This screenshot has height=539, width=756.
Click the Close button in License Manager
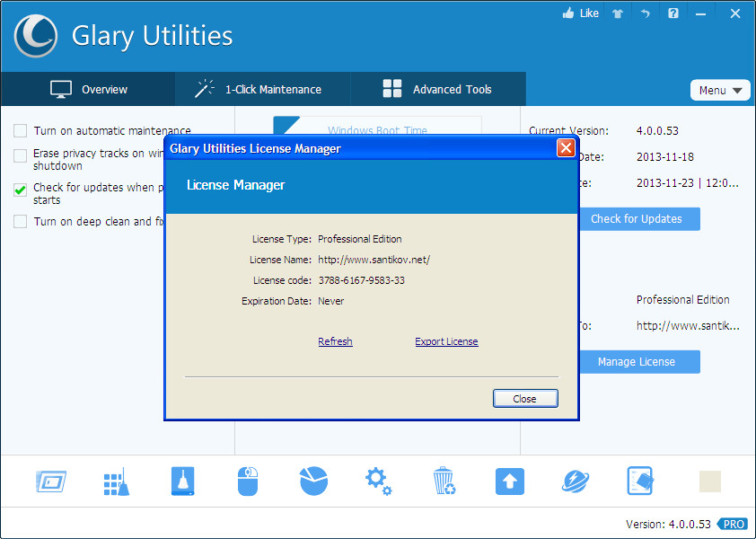coord(525,399)
